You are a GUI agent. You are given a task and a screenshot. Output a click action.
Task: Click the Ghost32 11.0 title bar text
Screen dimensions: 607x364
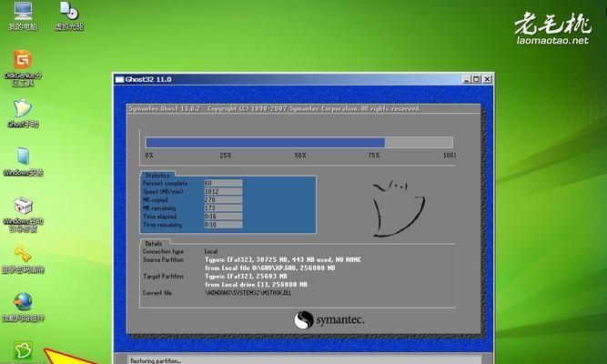click(x=148, y=79)
